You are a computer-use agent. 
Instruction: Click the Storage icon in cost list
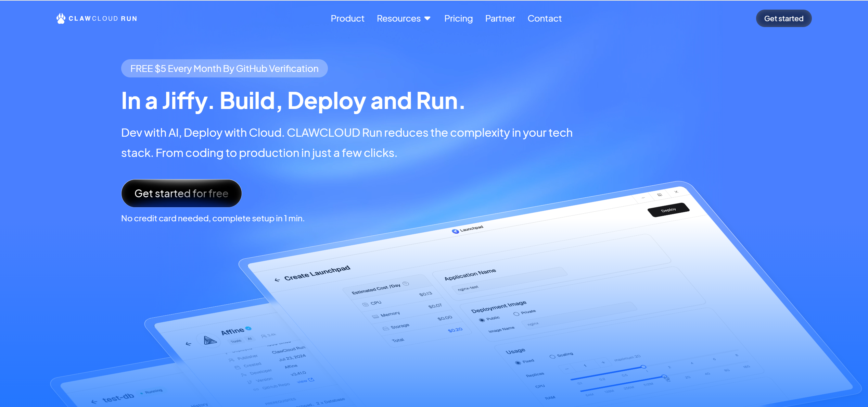tap(385, 328)
